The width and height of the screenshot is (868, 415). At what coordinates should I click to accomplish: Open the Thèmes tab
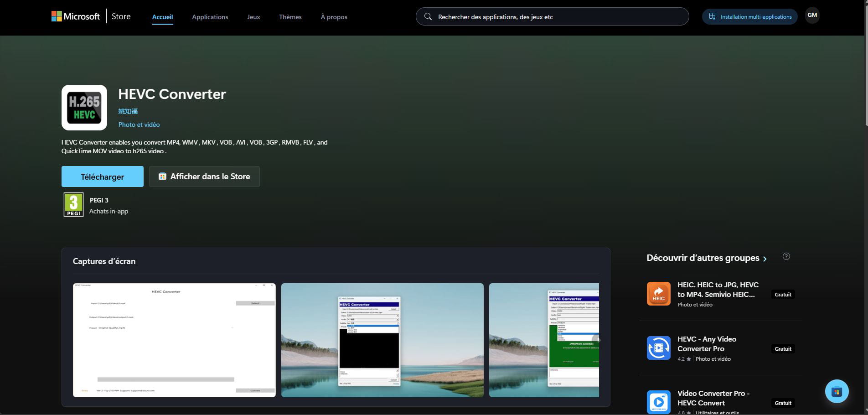[x=290, y=17]
